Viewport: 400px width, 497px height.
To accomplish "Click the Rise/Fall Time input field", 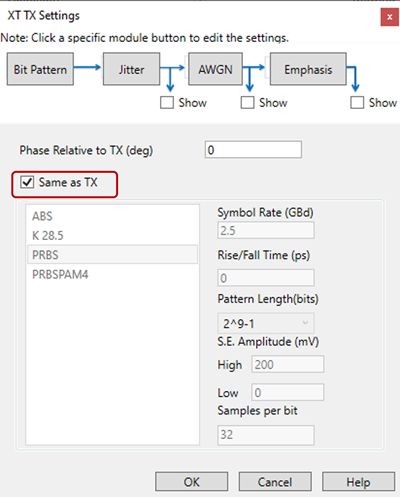I will [x=266, y=278].
